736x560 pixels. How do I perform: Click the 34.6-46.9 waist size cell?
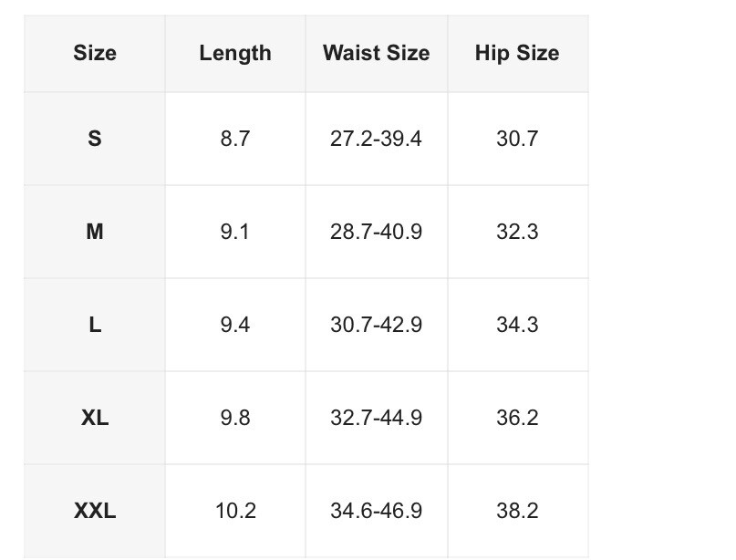coord(376,510)
